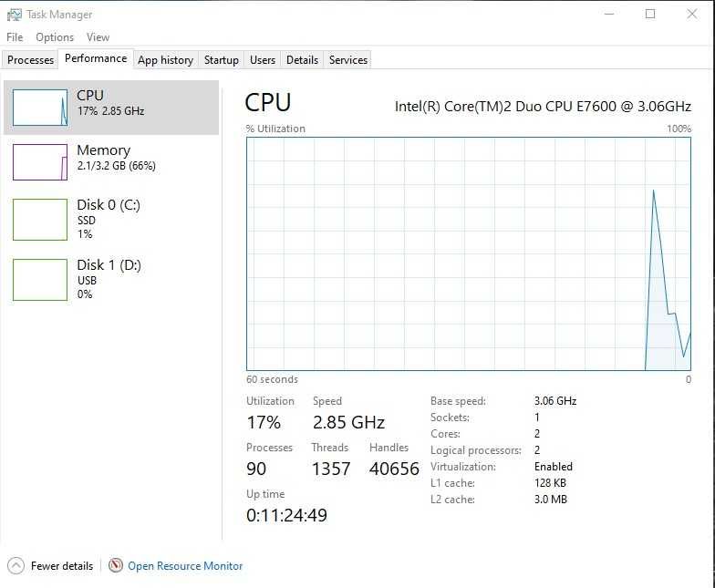Switch to the App history tab
This screenshot has height=588, width=715.
tap(165, 60)
